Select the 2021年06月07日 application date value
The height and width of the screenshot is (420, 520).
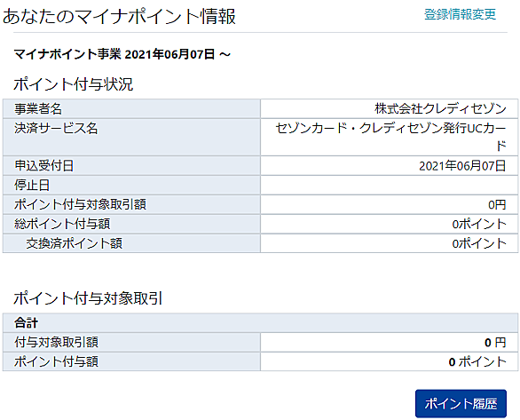coord(462,165)
